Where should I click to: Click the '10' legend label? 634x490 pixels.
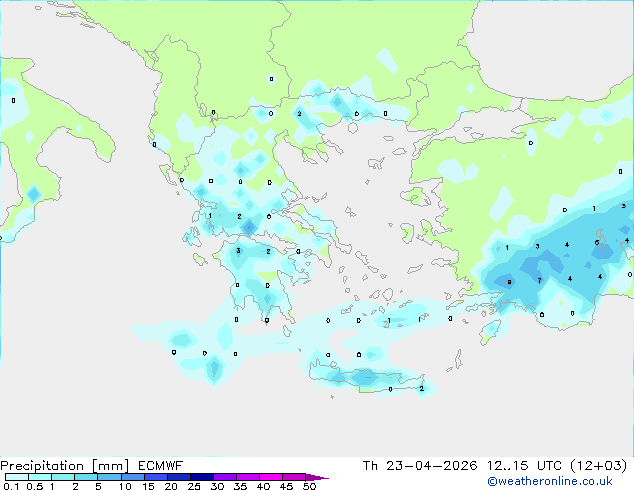point(125,486)
